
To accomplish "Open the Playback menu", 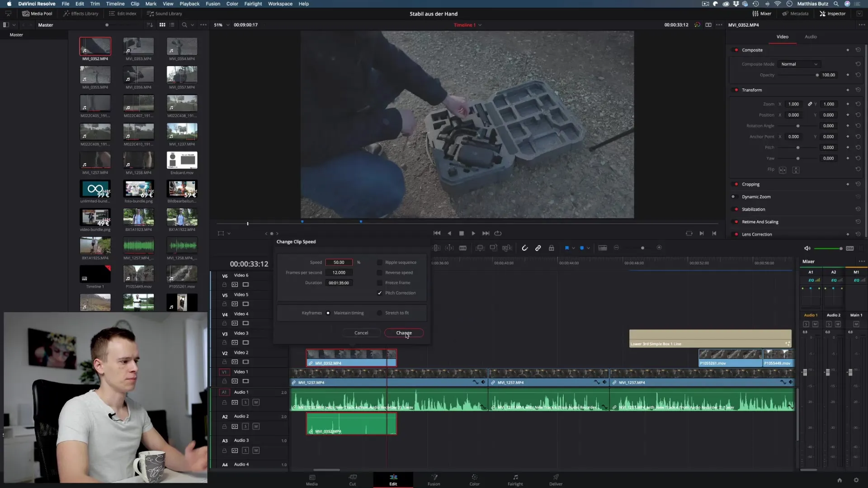I will point(189,4).
